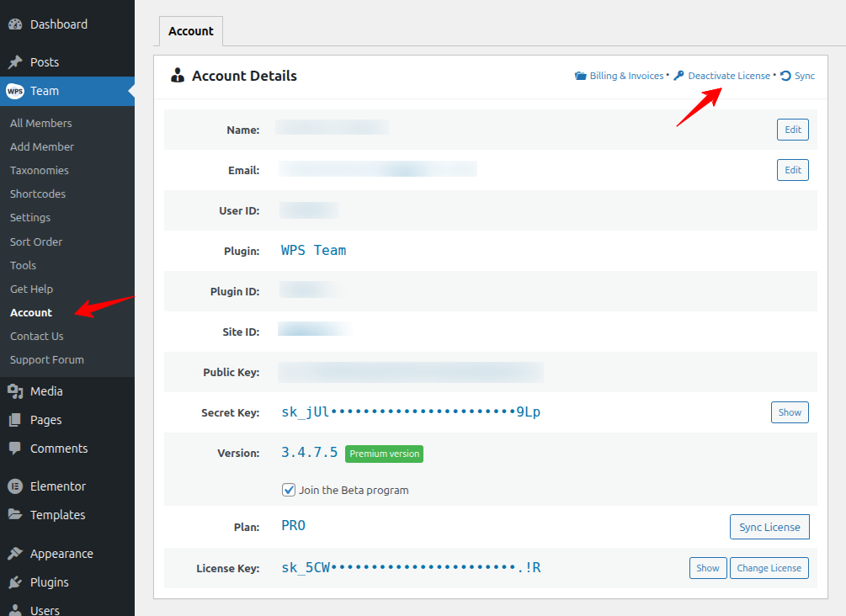The image size is (846, 616).
Task: Click the Plugins plug icon
Action: pyautogui.click(x=15, y=582)
